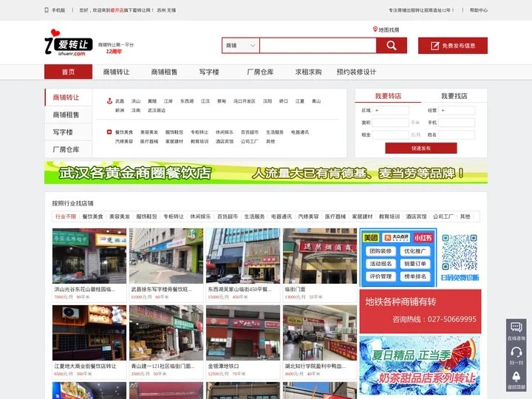Click the 沌口开发区 district link
Screen dimensions: 532x399
tap(245, 101)
